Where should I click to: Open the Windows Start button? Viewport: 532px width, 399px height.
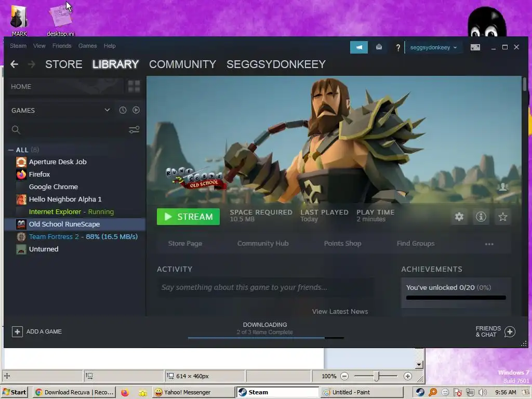14,392
